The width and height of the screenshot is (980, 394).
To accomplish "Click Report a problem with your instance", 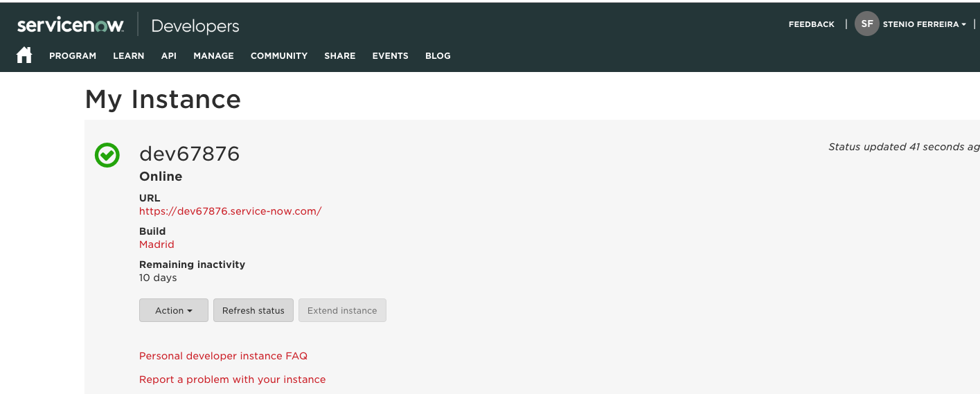I will 232,379.
